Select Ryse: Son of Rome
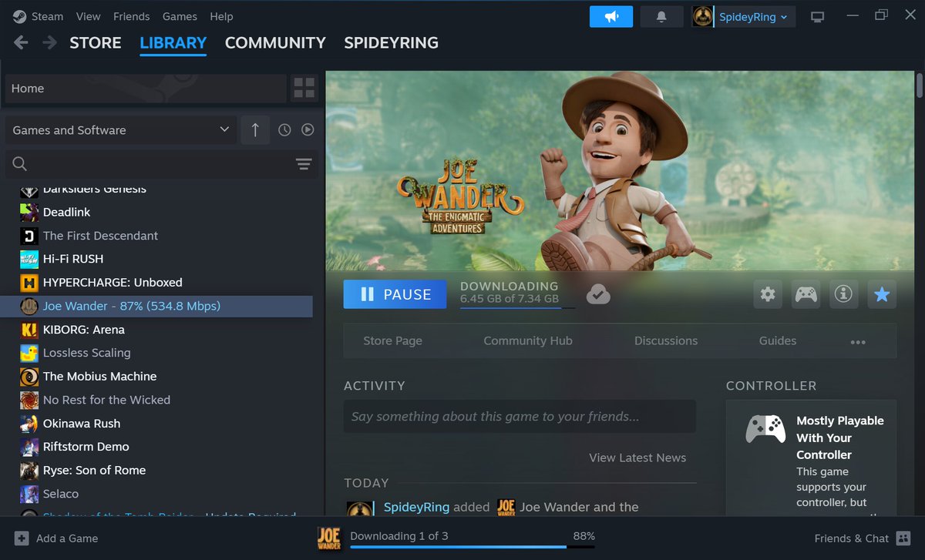This screenshot has height=560, width=925. point(94,471)
